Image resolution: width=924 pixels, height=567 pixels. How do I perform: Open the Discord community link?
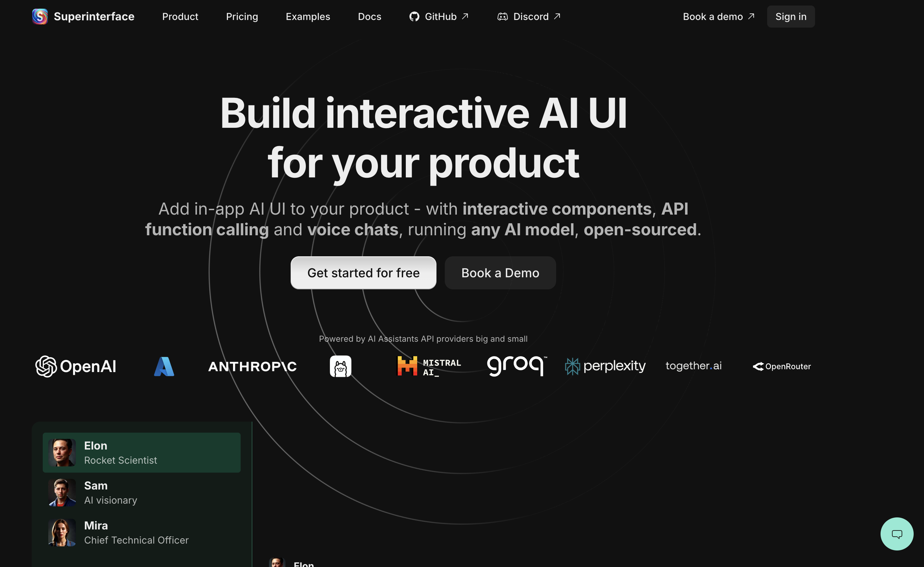[528, 17]
